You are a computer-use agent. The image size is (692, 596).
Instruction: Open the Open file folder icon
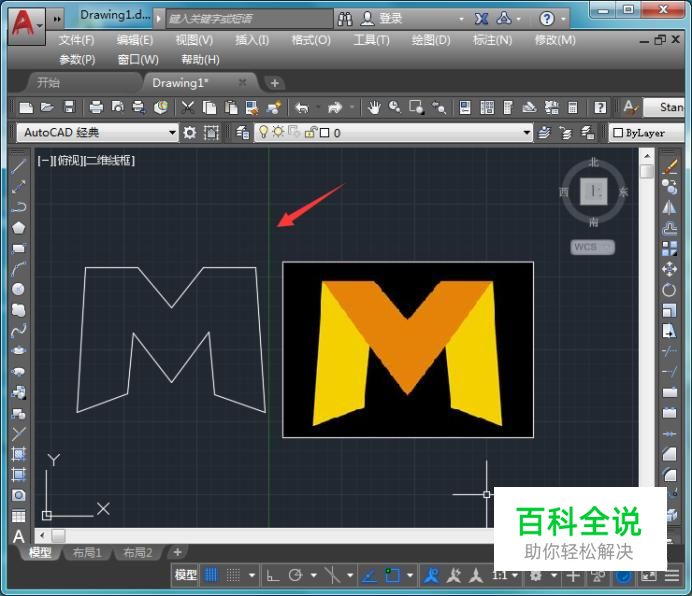coord(47,107)
